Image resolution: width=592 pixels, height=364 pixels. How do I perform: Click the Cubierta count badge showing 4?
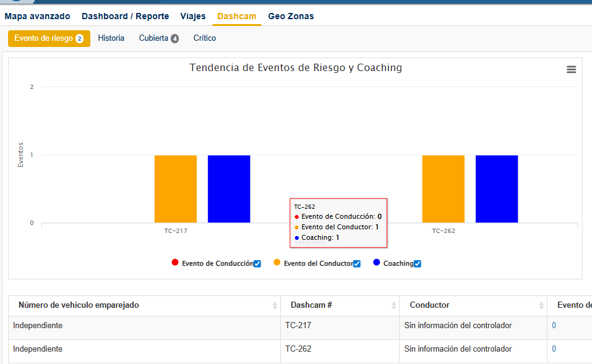(175, 39)
